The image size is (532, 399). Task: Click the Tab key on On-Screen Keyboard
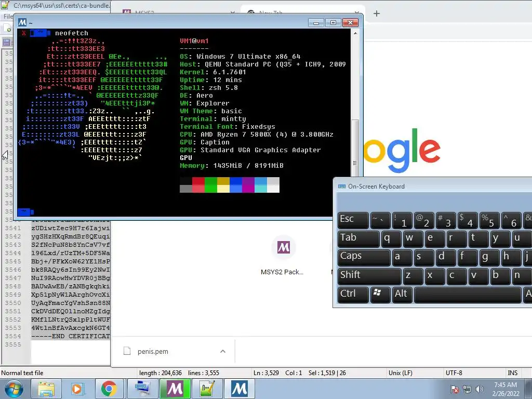(358, 238)
